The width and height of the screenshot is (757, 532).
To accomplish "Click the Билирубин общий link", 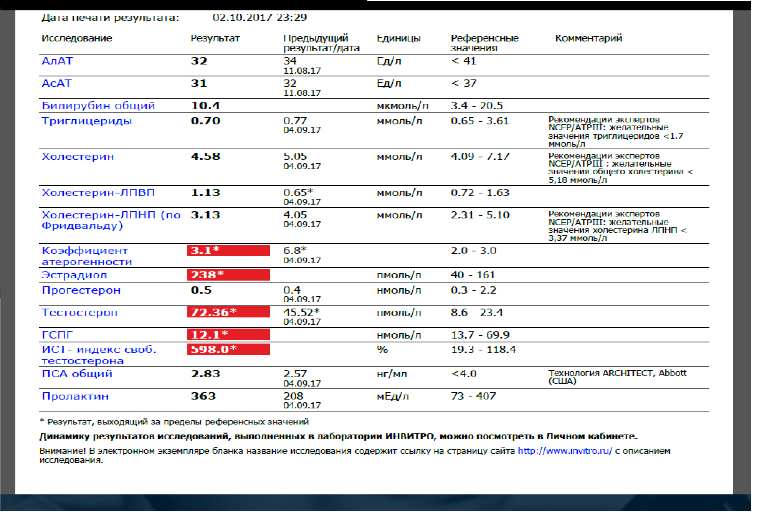I will (98, 106).
